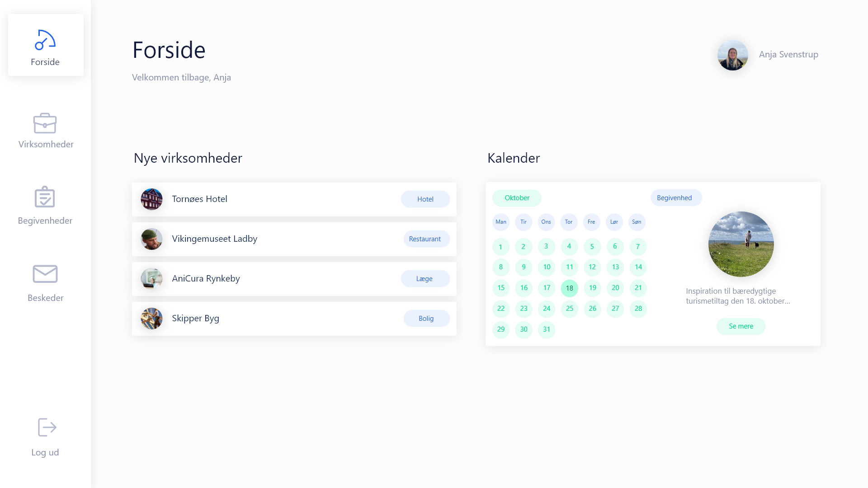868x488 pixels.
Task: Choose October 5 in the calendar
Action: coord(592,247)
